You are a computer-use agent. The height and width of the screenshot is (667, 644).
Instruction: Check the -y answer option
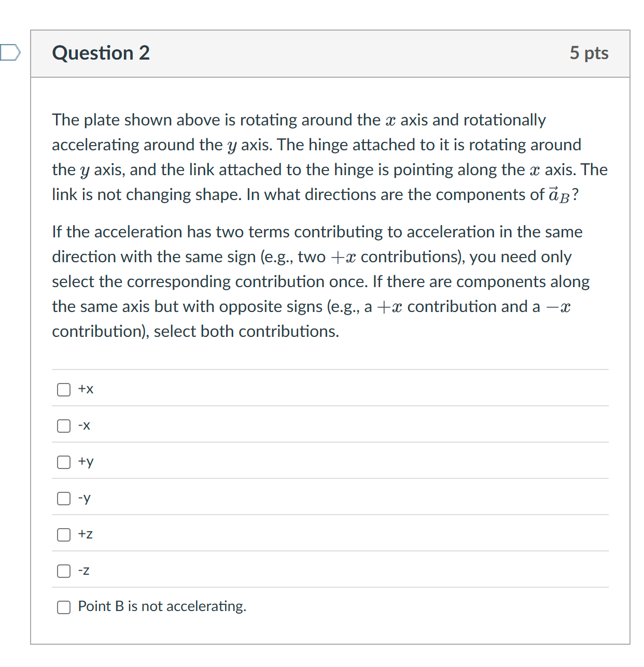[x=63, y=498]
